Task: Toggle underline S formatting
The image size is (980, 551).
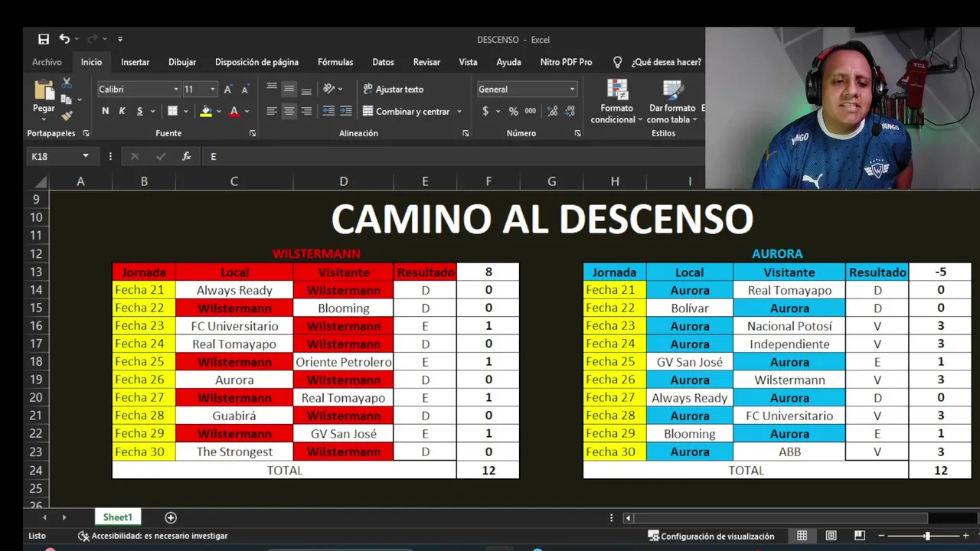Action: [x=139, y=111]
